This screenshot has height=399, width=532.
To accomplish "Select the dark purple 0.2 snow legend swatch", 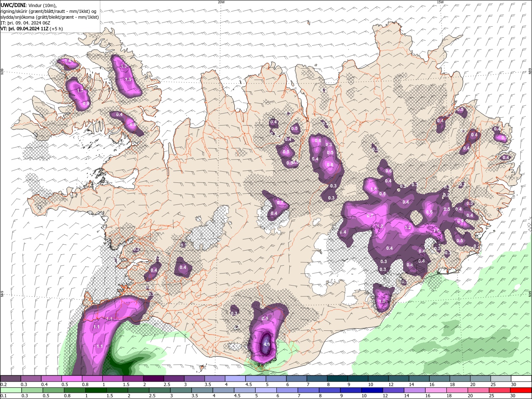I will click(10, 379).
